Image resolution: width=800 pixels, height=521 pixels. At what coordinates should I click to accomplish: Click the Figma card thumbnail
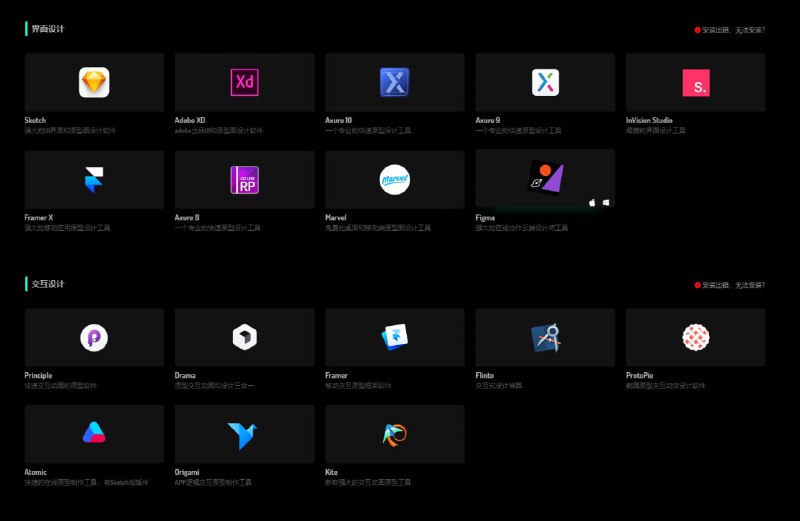545,178
